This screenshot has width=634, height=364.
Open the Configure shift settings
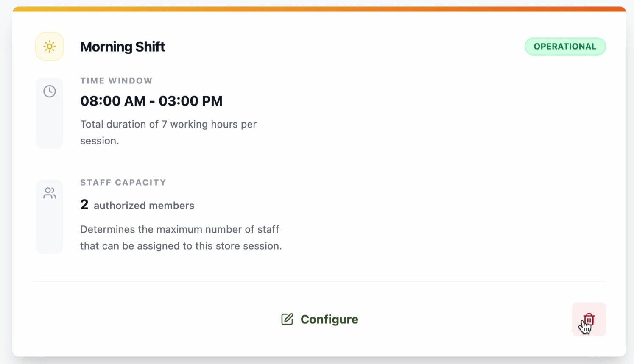329,319
